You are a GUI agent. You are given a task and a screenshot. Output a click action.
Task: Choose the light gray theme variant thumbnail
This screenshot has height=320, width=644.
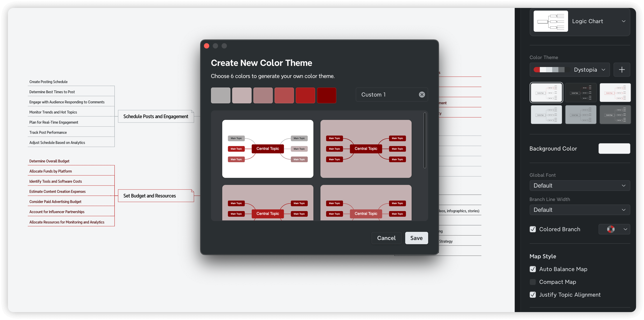coord(546,115)
